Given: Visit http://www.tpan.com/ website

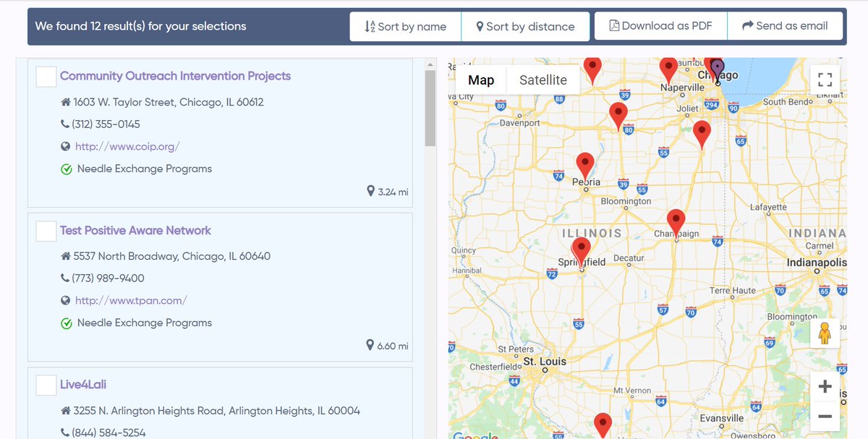Looking at the screenshot, I should click(131, 300).
